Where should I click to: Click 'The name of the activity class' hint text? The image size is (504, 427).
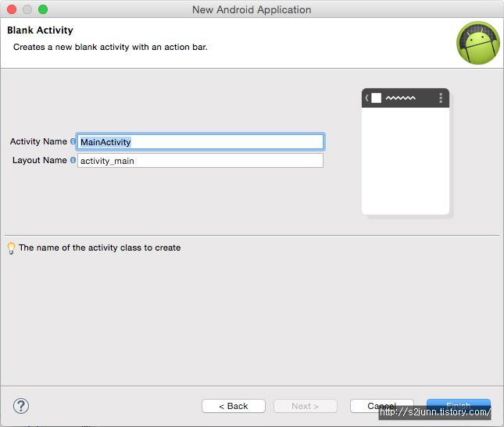(x=100, y=247)
